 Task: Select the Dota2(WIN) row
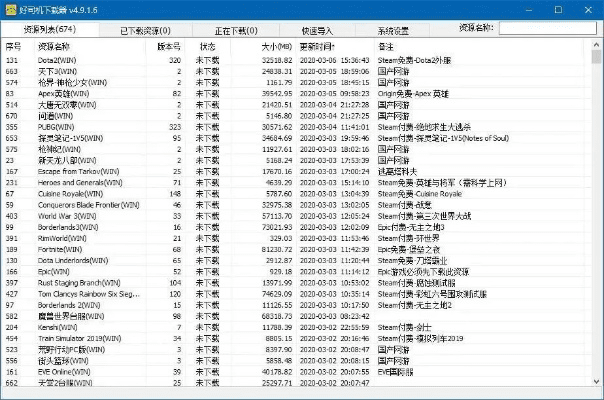point(297,60)
